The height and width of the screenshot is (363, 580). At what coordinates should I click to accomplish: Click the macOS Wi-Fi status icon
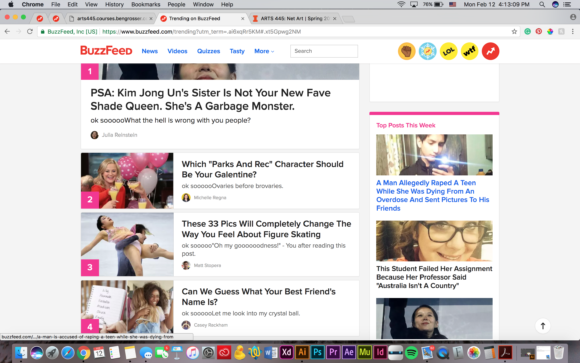tap(401, 4)
